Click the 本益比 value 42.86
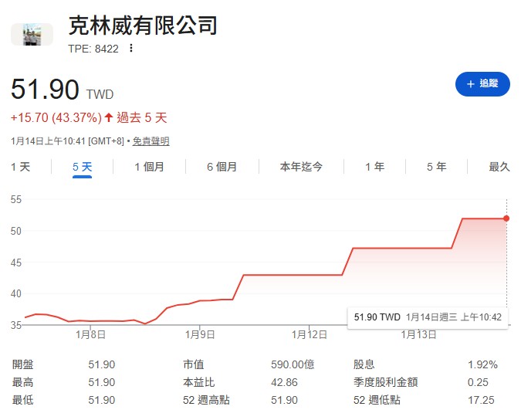The image size is (521, 420). pyautogui.click(x=284, y=382)
